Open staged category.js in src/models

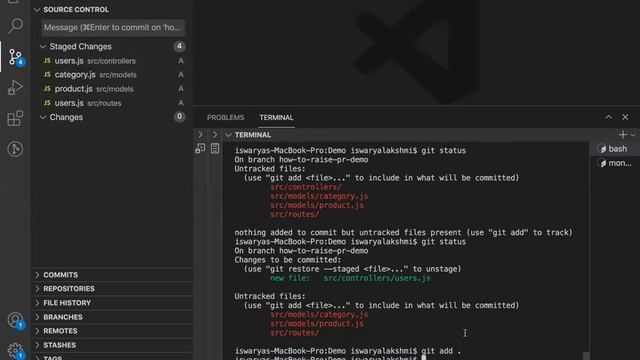111,75
